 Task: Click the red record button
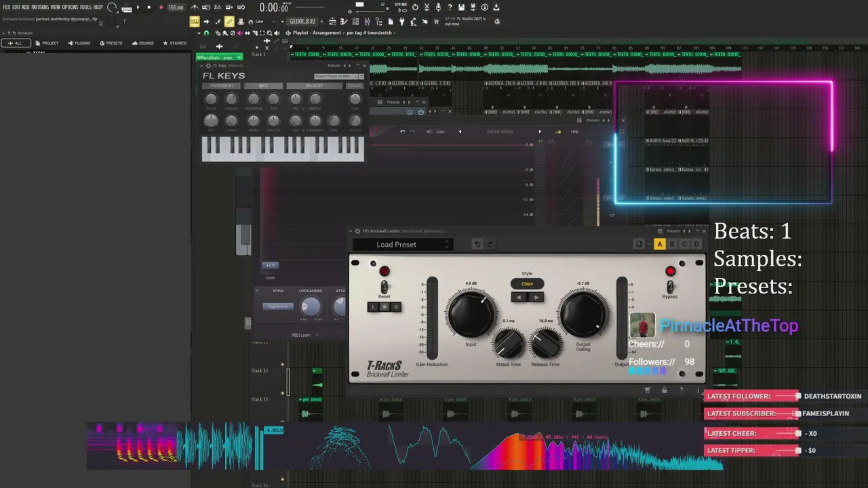point(161,7)
